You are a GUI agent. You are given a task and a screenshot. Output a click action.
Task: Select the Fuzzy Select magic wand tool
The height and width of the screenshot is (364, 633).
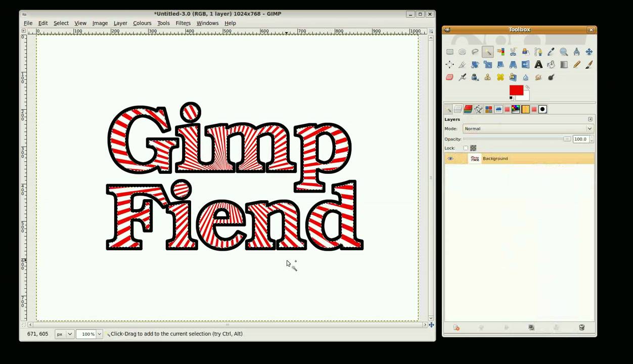tap(487, 52)
